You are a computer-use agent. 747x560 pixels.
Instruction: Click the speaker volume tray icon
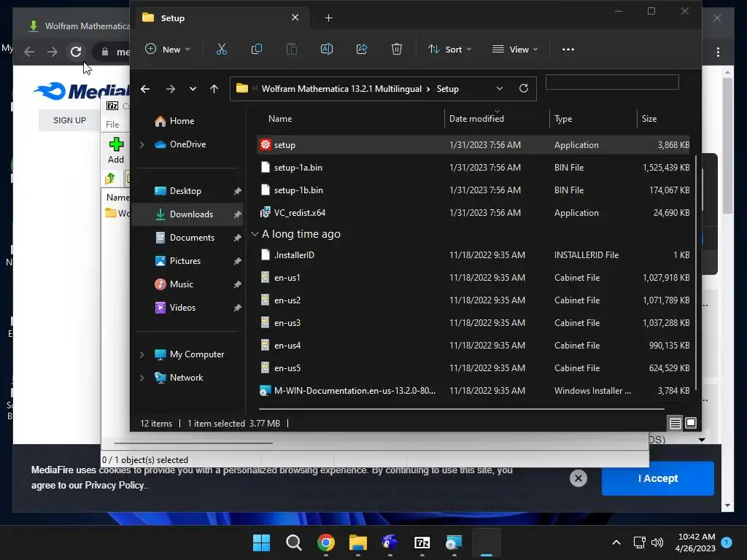pyautogui.click(x=657, y=542)
